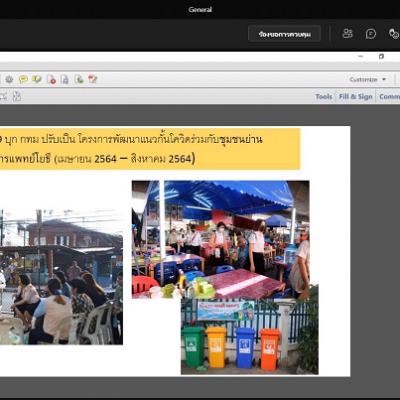The image size is (400, 400).
Task: Click the blue document page toolbar icon
Action: click(65, 79)
